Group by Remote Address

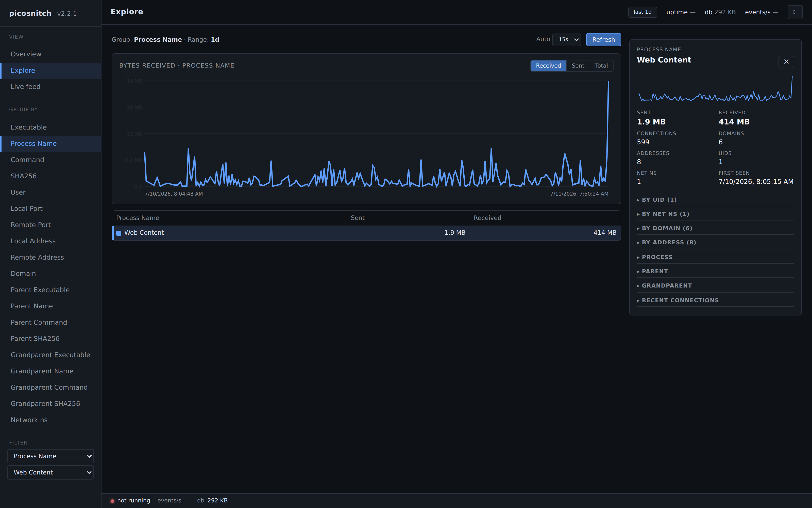(x=51, y=257)
